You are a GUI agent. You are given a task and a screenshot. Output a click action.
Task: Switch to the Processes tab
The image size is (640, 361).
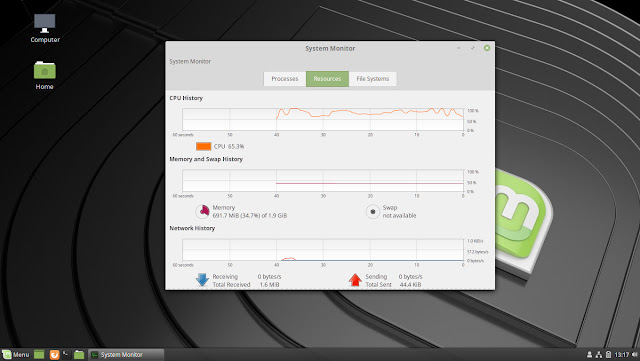pyautogui.click(x=285, y=79)
